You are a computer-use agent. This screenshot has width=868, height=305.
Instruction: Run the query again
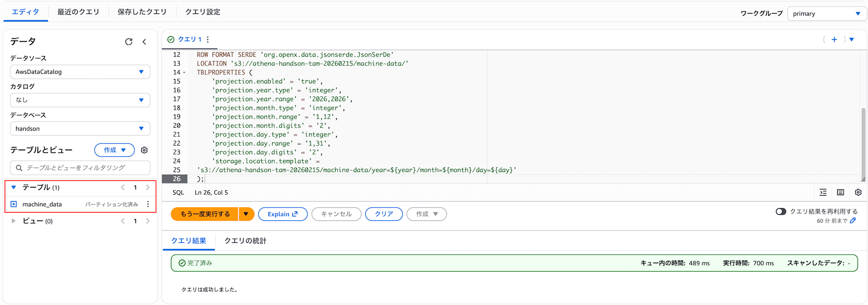tap(205, 214)
